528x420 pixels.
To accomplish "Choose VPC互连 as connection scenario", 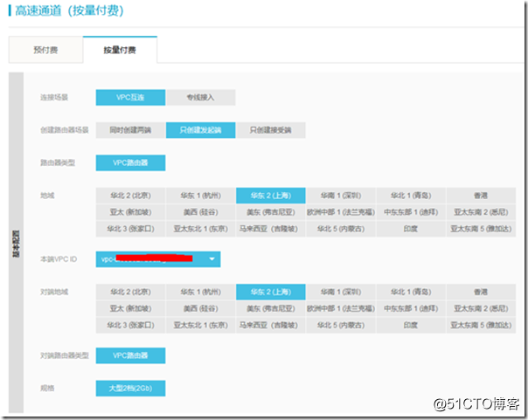I will tap(130, 98).
